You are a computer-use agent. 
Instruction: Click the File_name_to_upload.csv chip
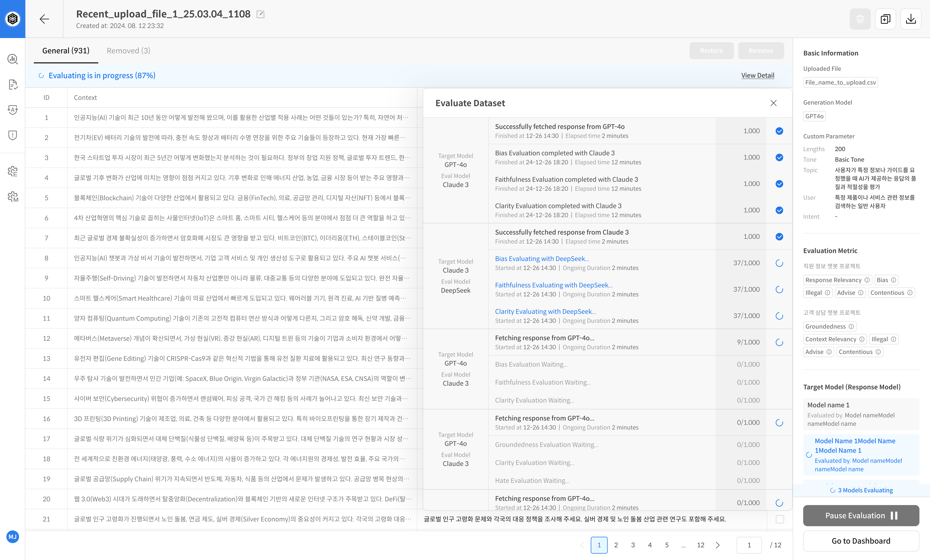[841, 82]
